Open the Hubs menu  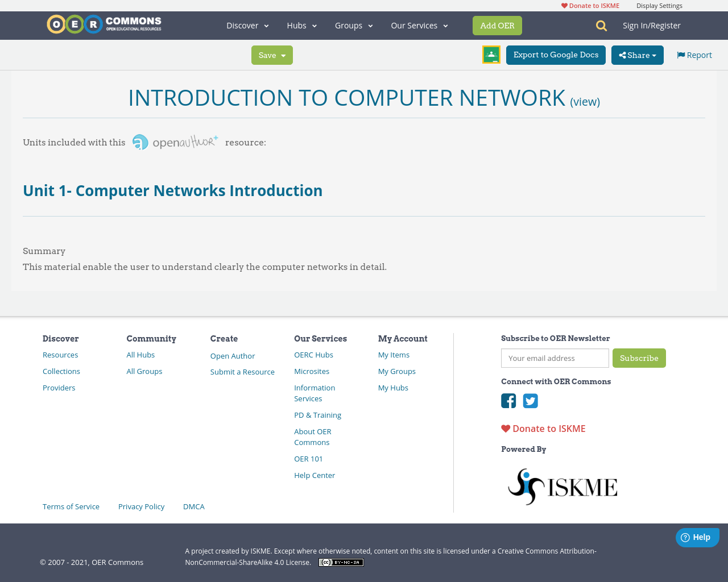click(301, 25)
